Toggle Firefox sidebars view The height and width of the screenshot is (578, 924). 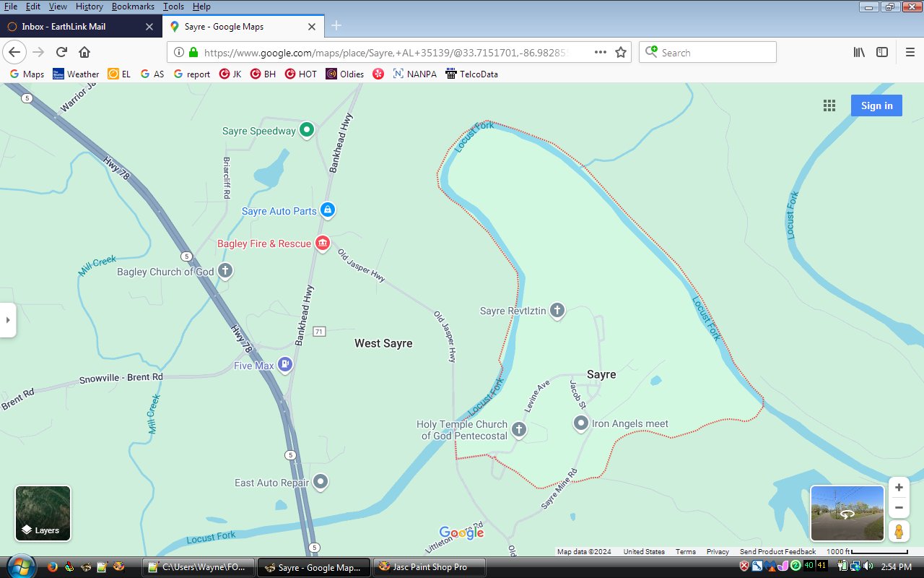[x=882, y=52]
